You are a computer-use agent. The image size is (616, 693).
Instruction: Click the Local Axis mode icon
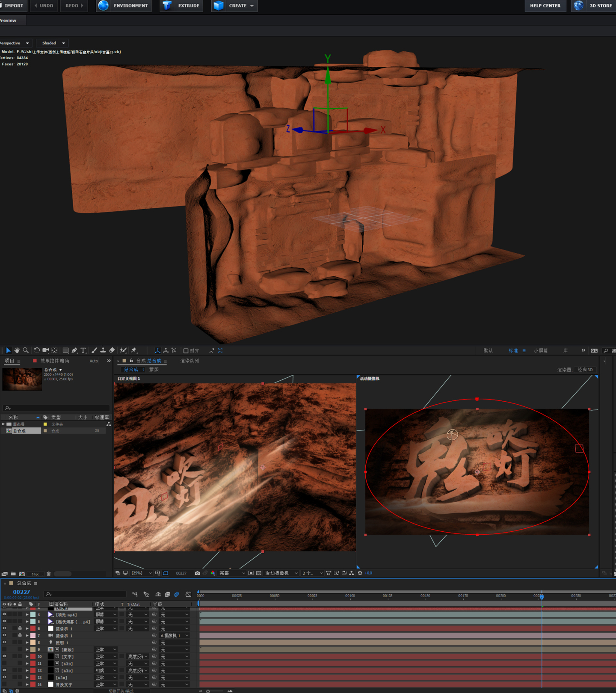[157, 350]
